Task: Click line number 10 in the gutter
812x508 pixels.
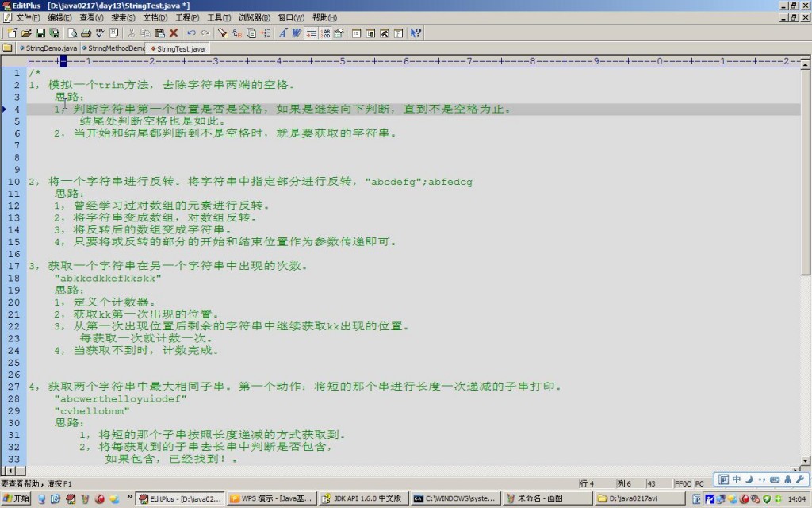Action: coord(14,182)
